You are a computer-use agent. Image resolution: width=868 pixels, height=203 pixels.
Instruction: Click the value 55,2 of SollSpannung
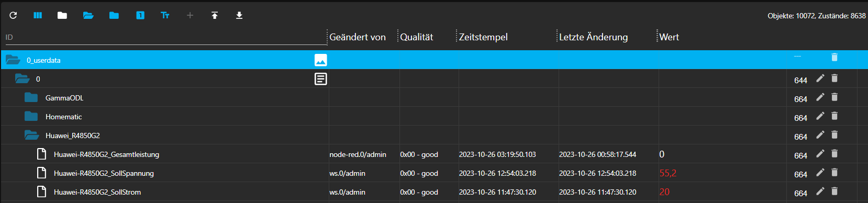click(x=668, y=173)
